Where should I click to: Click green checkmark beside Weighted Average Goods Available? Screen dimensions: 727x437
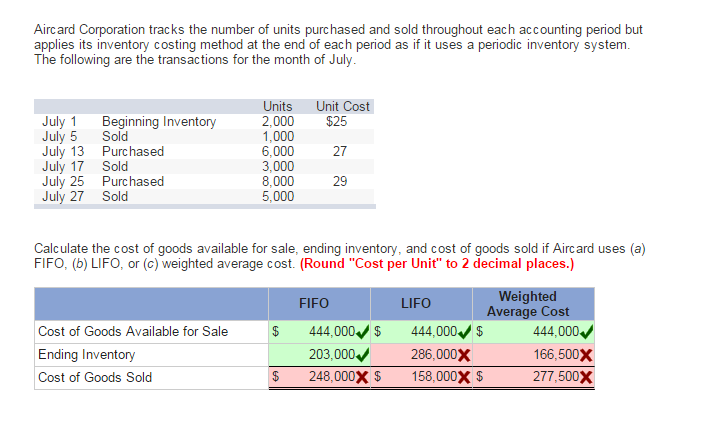pos(587,332)
